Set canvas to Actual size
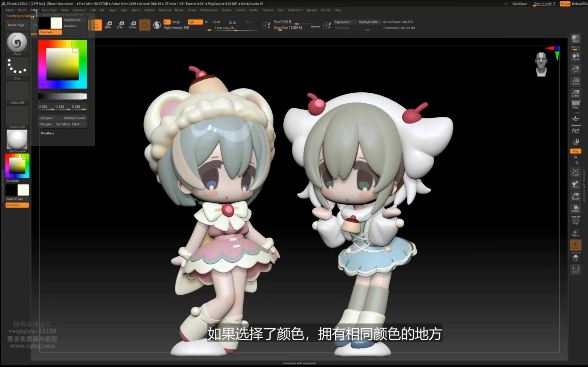The image size is (588, 367). point(576,81)
